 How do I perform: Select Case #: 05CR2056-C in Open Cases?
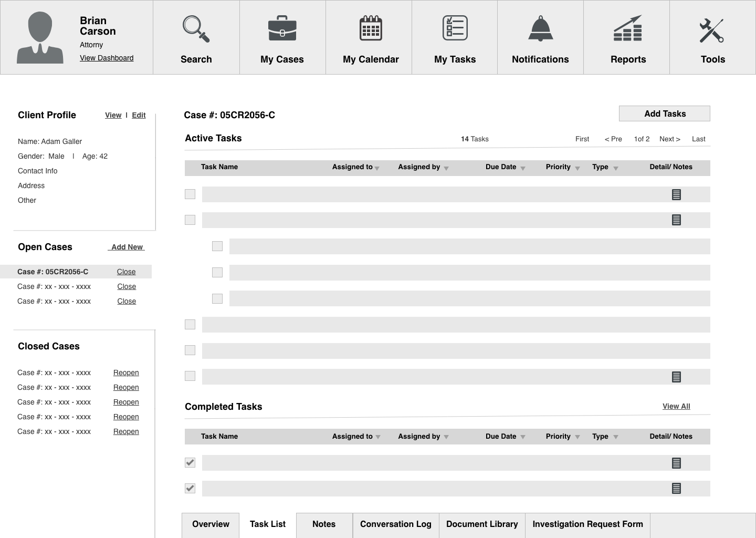point(52,272)
